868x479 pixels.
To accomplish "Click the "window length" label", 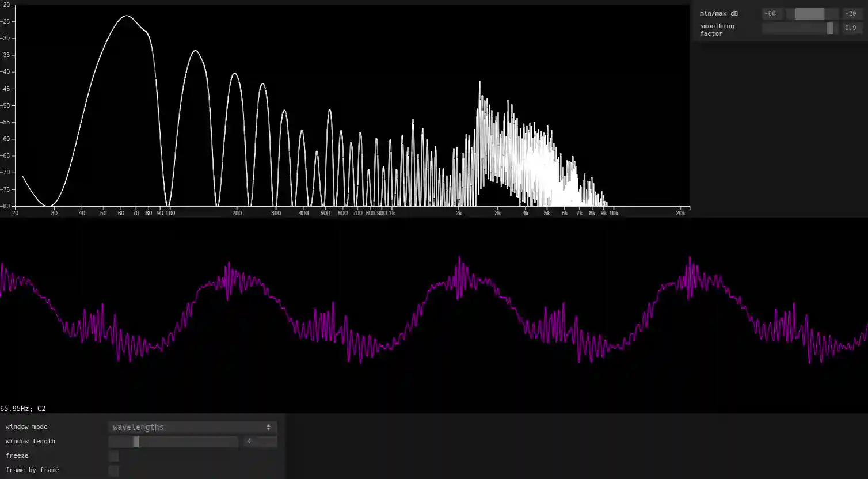I will (x=31, y=442).
